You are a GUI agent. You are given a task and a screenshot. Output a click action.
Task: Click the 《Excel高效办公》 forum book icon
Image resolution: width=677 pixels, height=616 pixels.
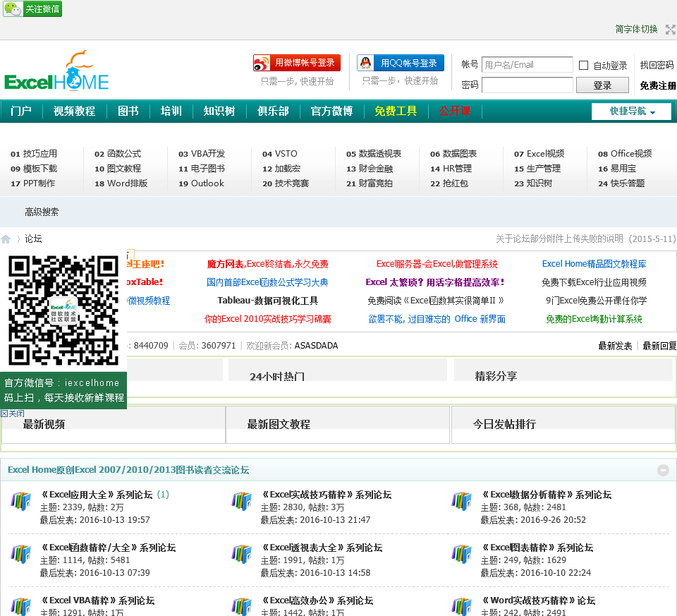click(x=241, y=606)
